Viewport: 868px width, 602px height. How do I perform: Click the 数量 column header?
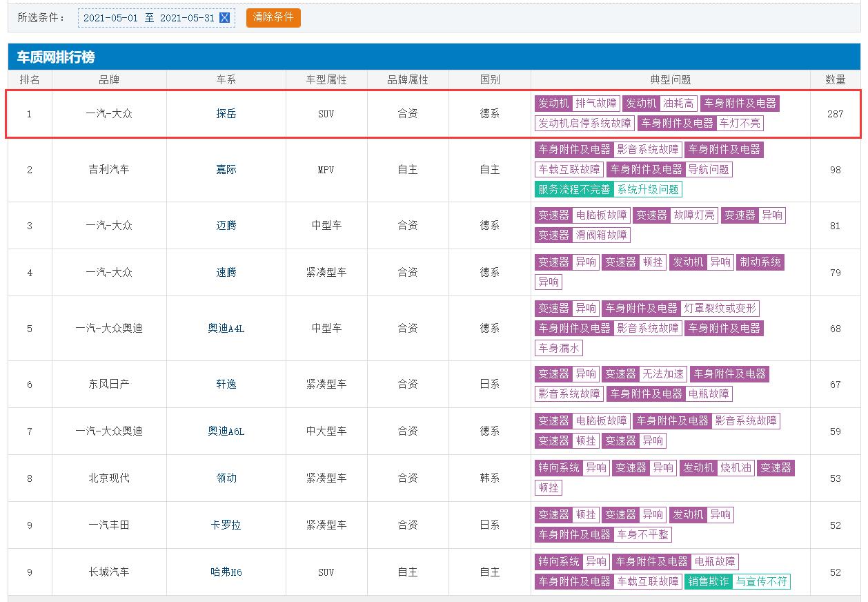tap(836, 80)
